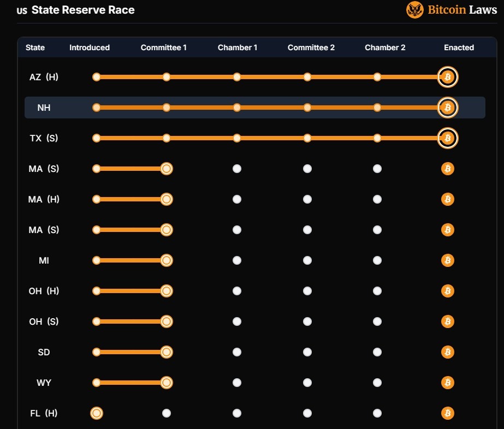Click the State Reserve Race title
This screenshot has width=504, height=429.
(83, 9)
